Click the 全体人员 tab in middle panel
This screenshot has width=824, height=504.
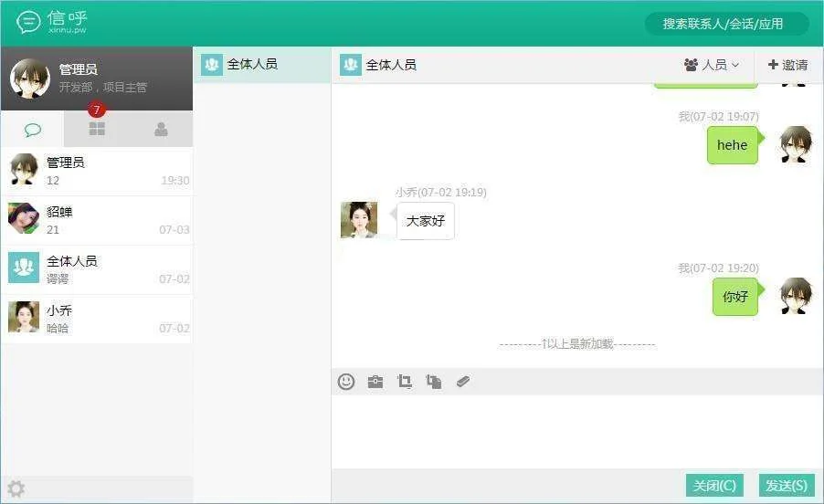coord(262,65)
